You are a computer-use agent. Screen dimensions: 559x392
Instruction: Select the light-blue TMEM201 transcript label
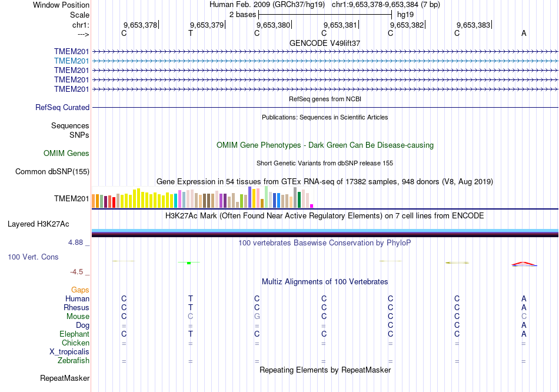coord(71,61)
